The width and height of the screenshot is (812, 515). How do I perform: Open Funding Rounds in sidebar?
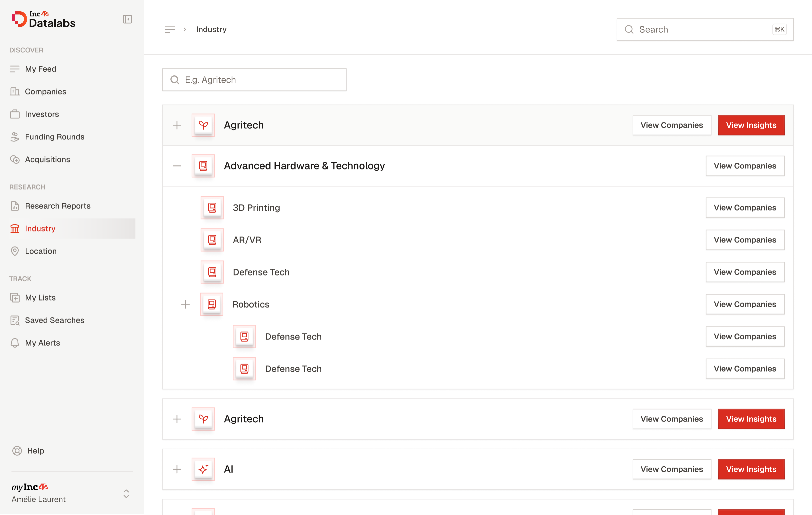54,137
